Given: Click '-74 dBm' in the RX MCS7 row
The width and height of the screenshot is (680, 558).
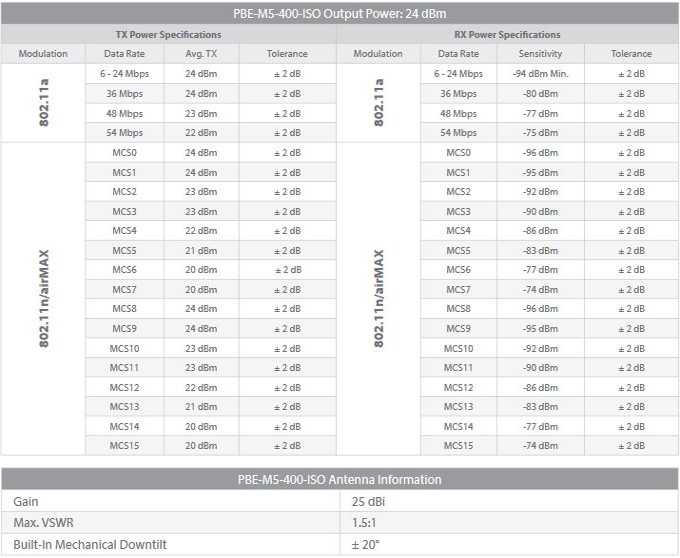Looking at the screenshot, I should click(540, 290).
